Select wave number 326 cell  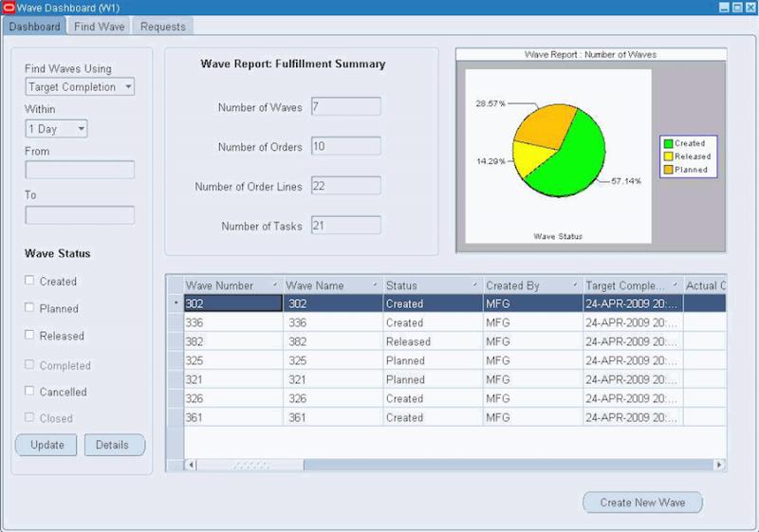pos(233,398)
